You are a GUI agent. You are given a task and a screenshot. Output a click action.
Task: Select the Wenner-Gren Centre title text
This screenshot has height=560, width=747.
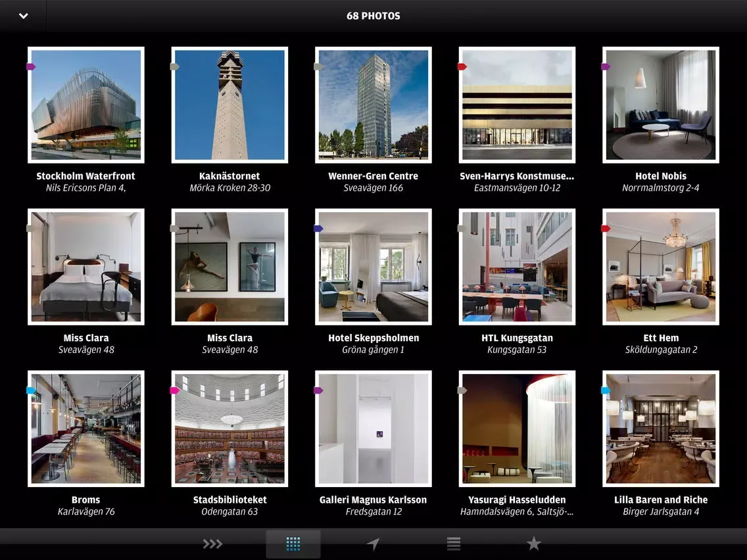tap(373, 175)
